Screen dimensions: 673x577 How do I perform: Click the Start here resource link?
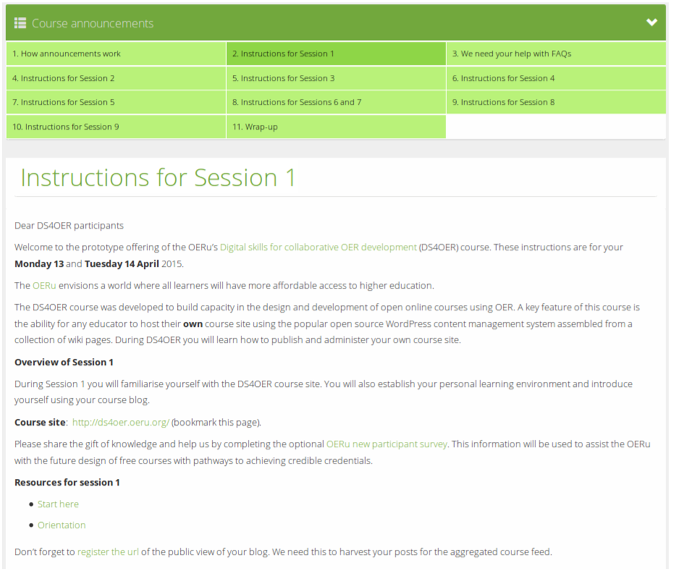click(58, 504)
